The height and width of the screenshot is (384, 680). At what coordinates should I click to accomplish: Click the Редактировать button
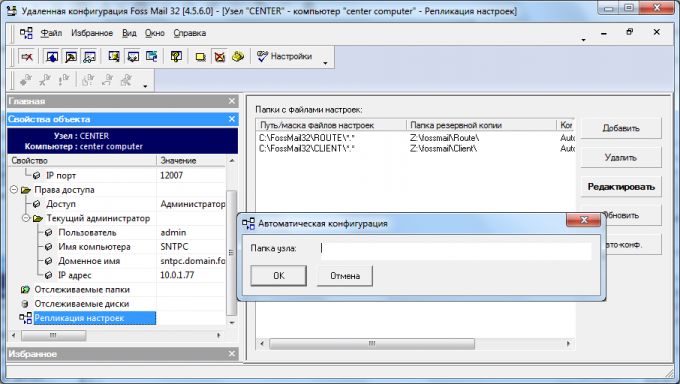pyautogui.click(x=621, y=187)
